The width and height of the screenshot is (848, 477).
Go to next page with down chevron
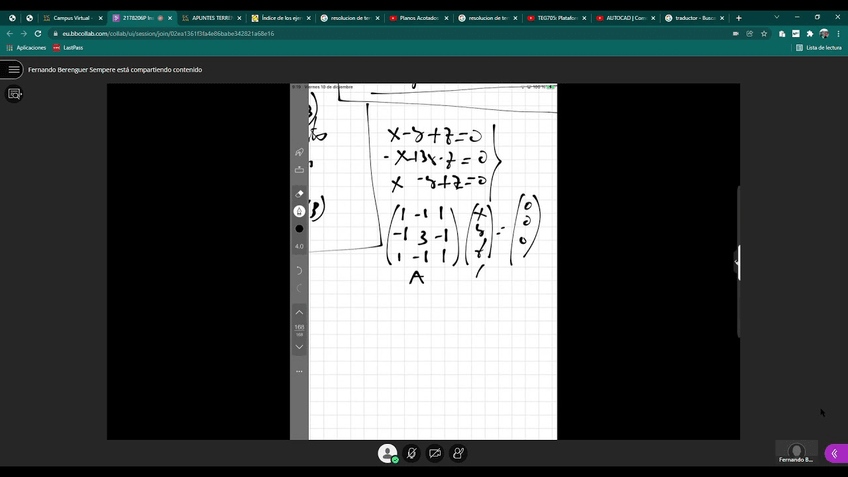(299, 347)
